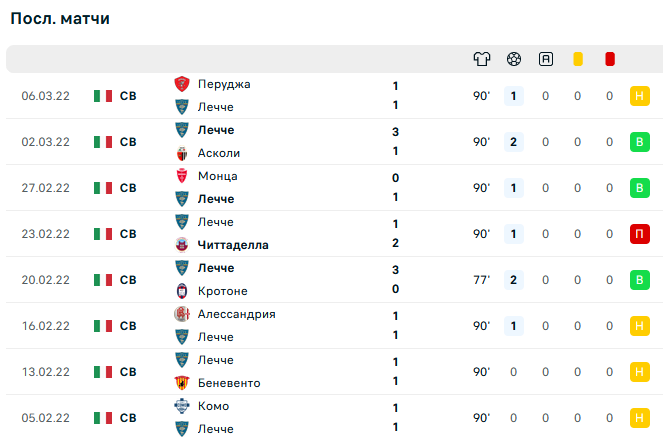
Task: Click the Perugia team crest
Action: point(182,85)
